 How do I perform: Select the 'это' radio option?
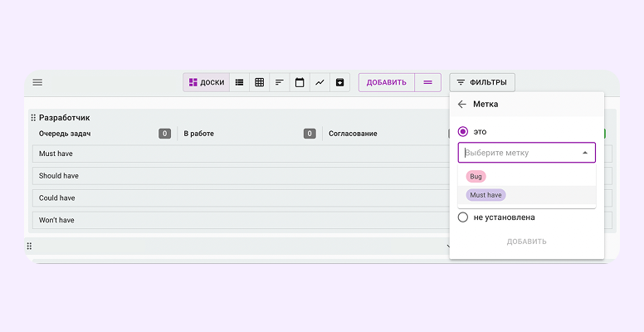pos(463,131)
